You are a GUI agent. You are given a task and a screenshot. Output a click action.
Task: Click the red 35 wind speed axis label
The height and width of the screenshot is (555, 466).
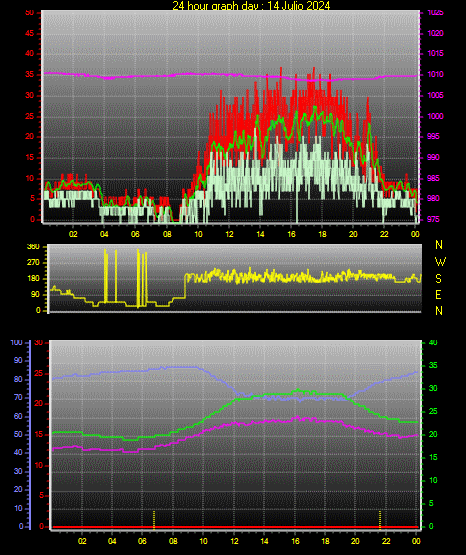(x=30, y=74)
